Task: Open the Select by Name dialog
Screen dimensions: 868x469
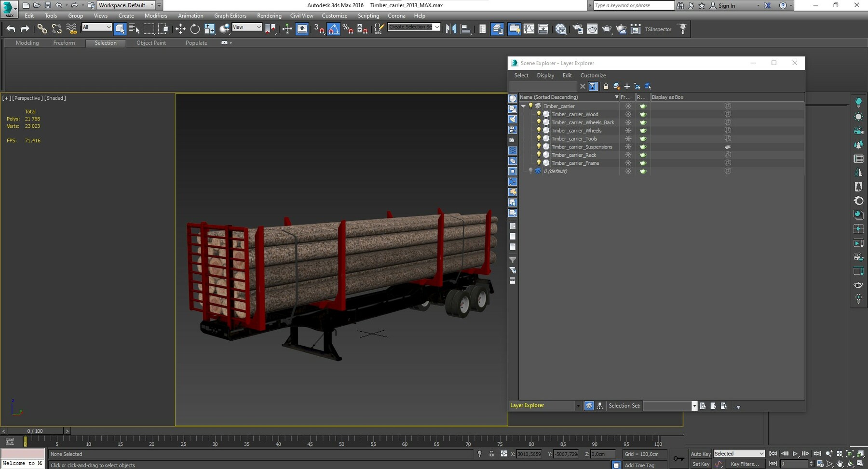Action: click(134, 29)
